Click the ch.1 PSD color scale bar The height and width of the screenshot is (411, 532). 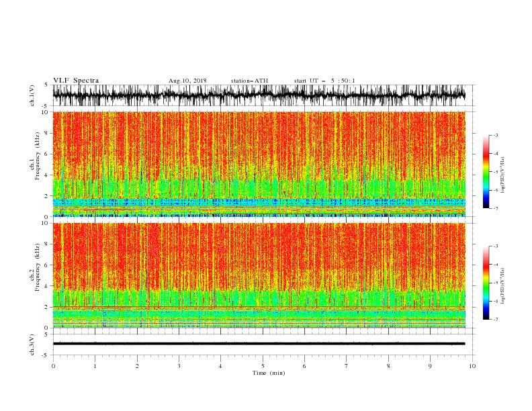486,172
